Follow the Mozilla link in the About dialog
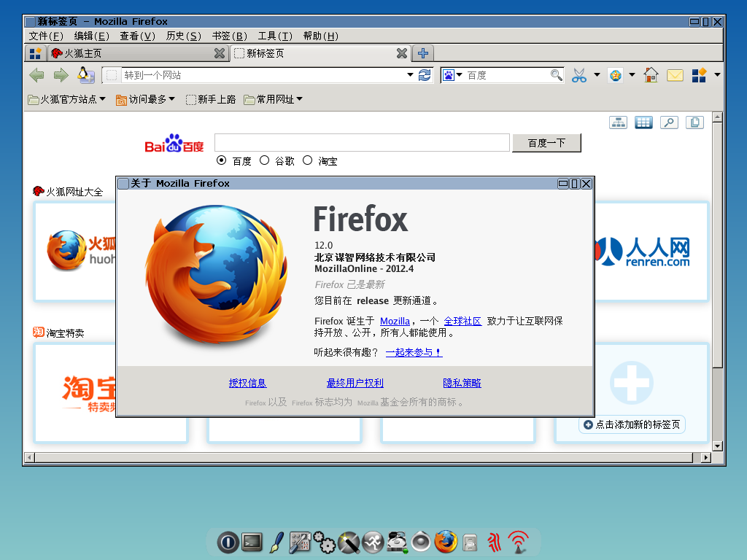 coord(395,321)
